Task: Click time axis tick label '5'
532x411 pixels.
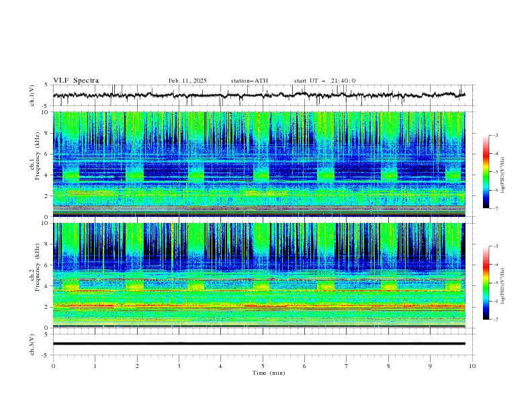Action: pyautogui.click(x=263, y=366)
